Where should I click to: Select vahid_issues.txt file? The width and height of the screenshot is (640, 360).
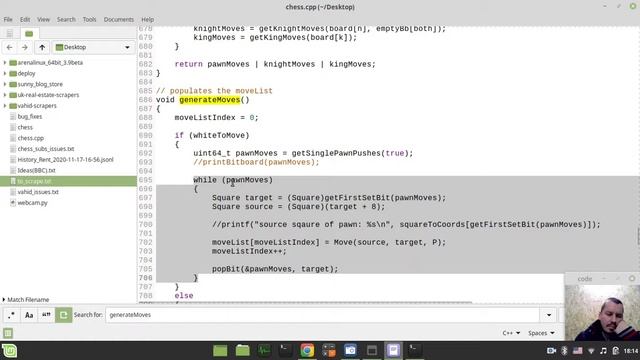pyautogui.click(x=68, y=192)
